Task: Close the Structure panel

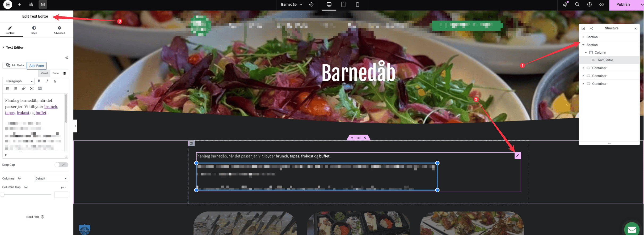Action: 635,28
